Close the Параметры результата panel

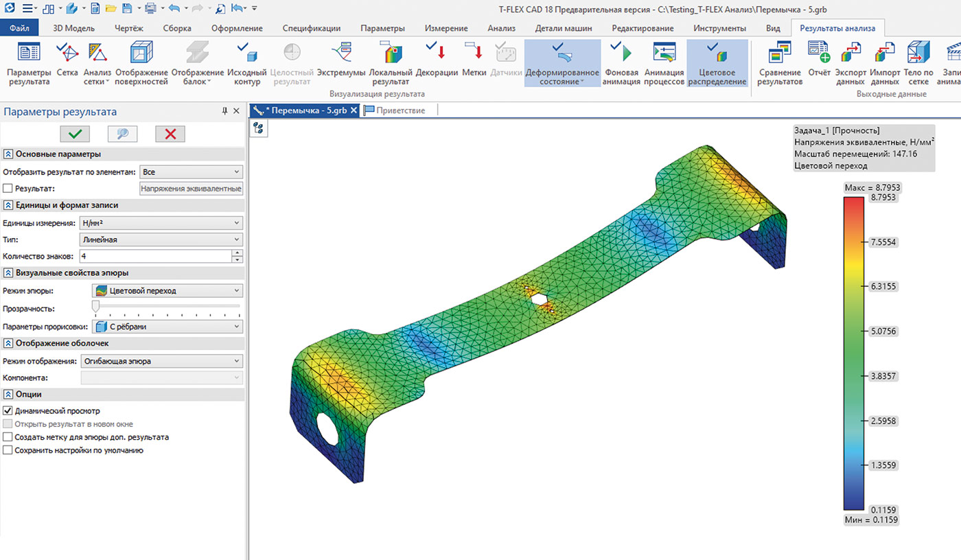pyautogui.click(x=237, y=111)
